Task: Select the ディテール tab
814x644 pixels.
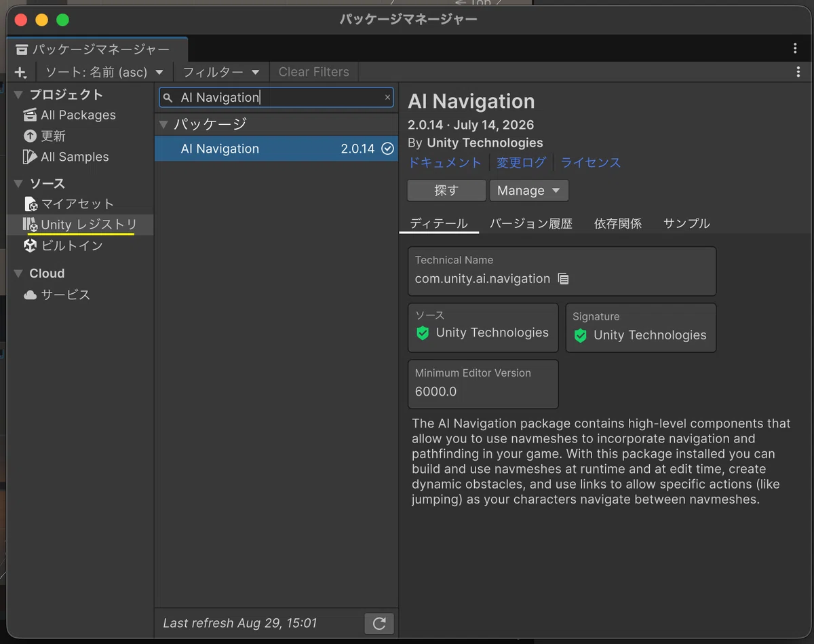Action: point(439,223)
